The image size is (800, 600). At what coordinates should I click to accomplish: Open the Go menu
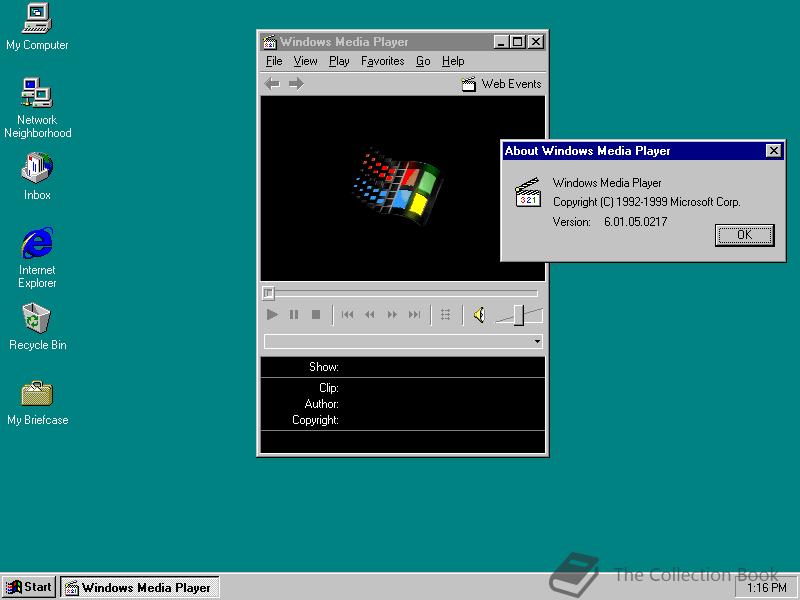(x=423, y=61)
